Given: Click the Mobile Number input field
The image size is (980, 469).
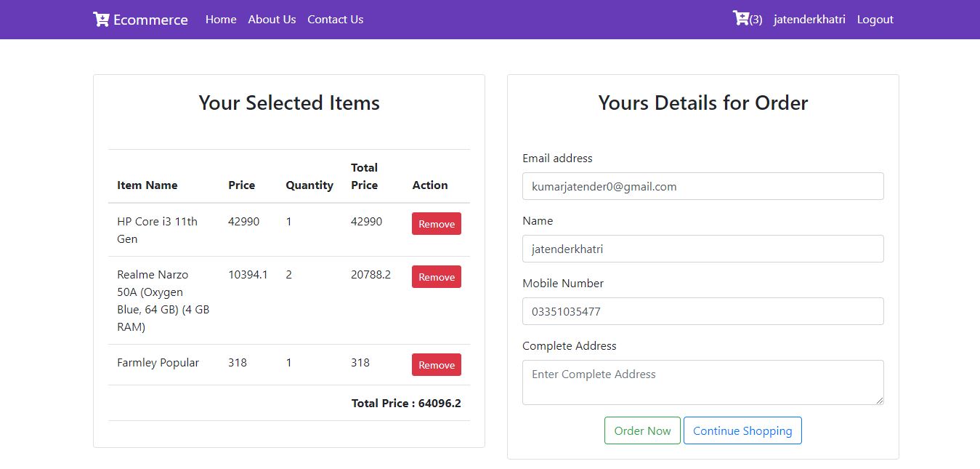Looking at the screenshot, I should tap(702, 311).
